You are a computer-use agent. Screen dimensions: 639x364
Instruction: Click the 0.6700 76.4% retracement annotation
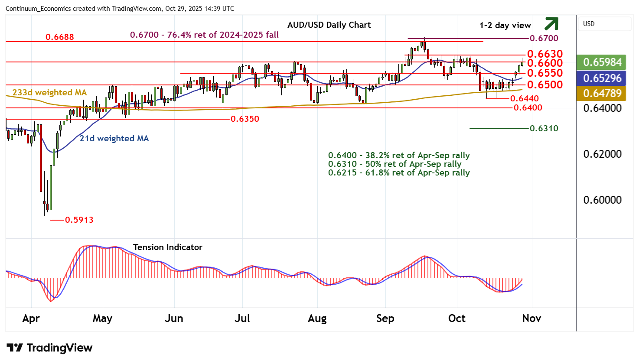(204, 35)
